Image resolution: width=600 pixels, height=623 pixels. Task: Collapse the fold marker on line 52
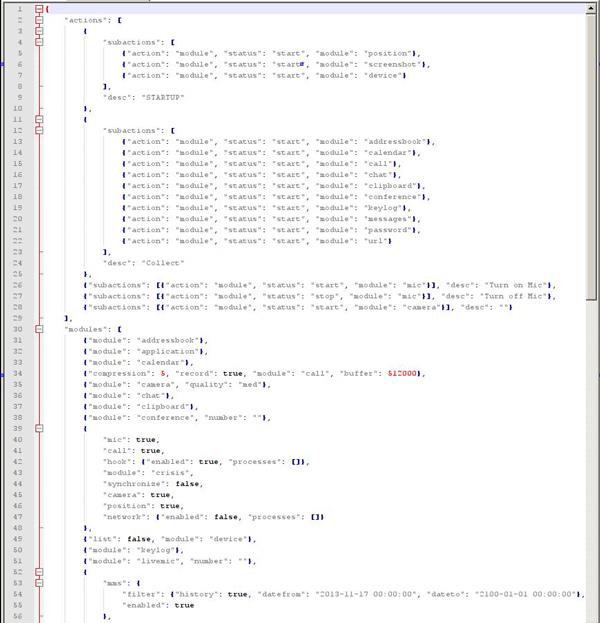click(39, 569)
